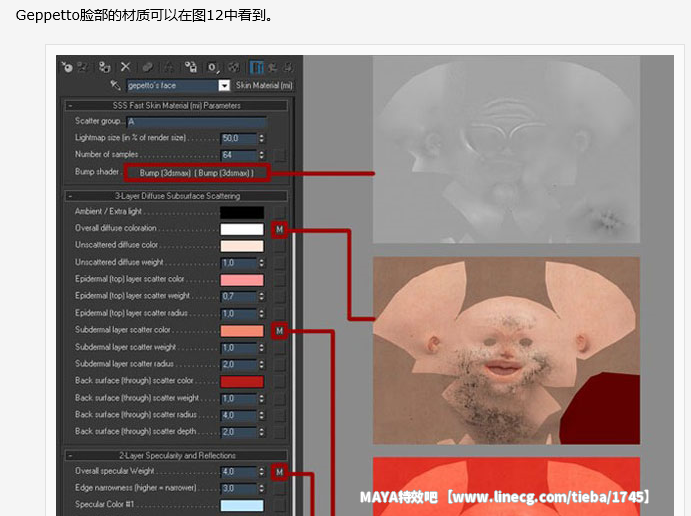Click M map button for Overall diffuse coloration
Screen dimensions: 691x516
(x=279, y=230)
